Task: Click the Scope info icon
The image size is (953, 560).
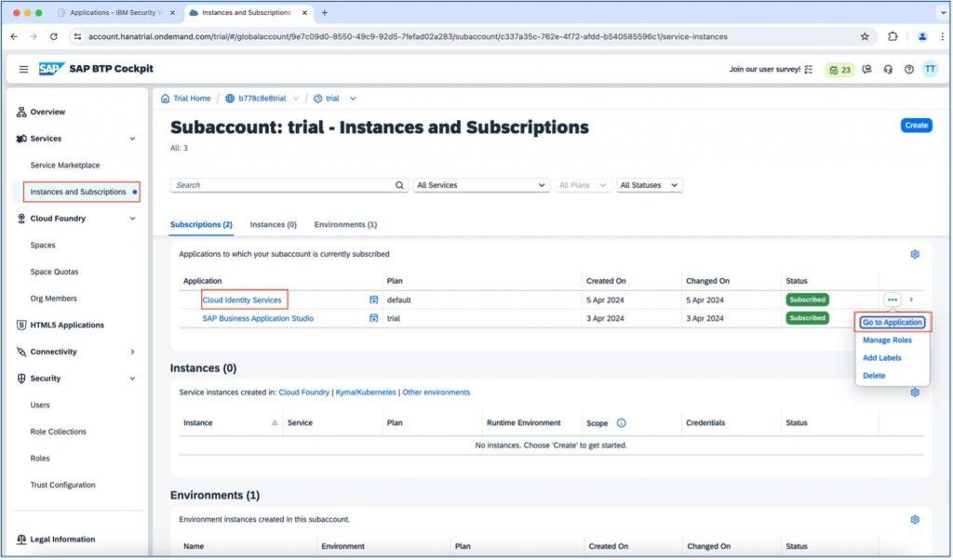Action: (621, 423)
